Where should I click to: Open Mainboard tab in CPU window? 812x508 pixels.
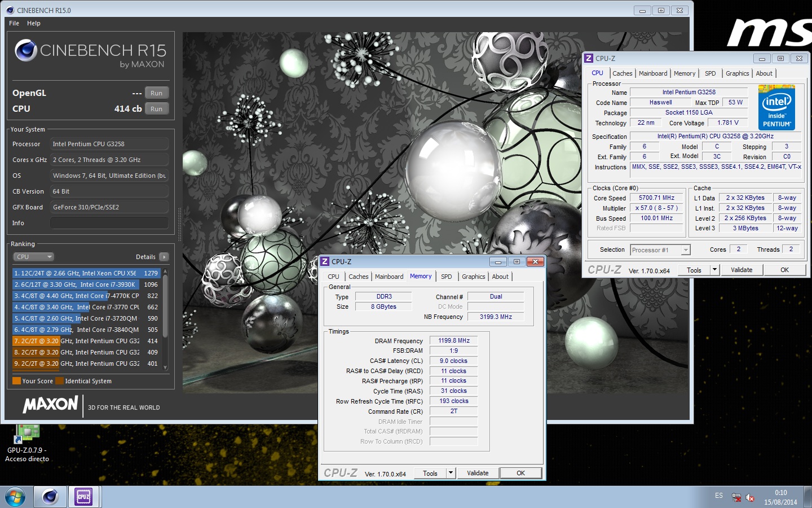[x=653, y=73]
